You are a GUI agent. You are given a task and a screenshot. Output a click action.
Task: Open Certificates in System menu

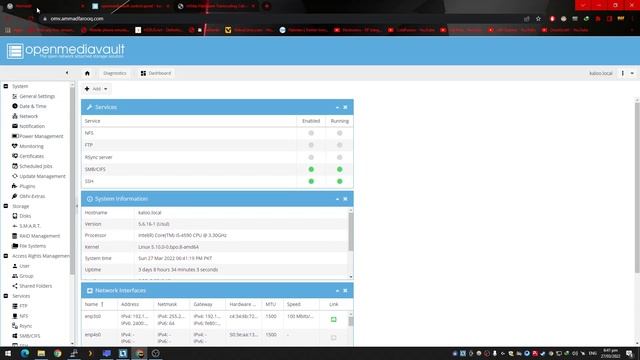pyautogui.click(x=31, y=156)
